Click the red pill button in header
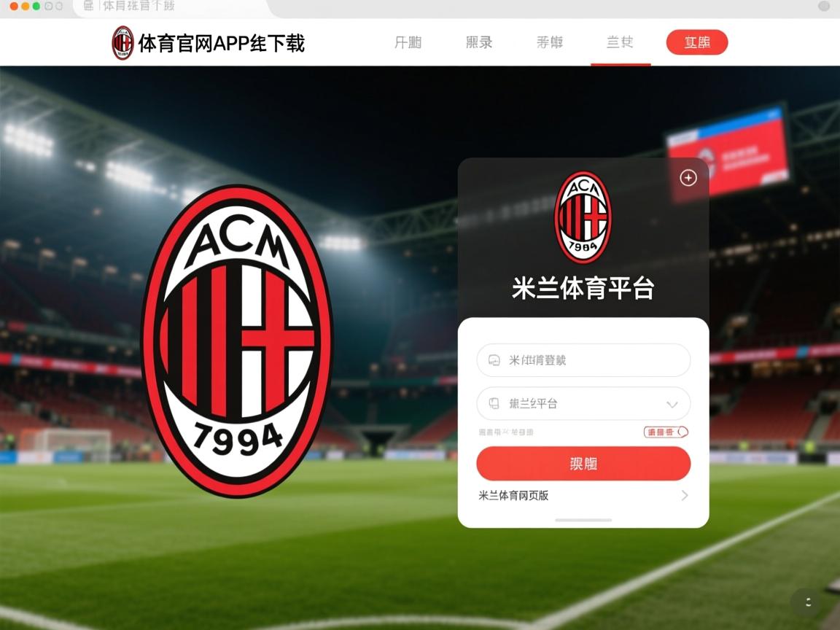Viewport: 840px width, 630px height. click(x=697, y=42)
